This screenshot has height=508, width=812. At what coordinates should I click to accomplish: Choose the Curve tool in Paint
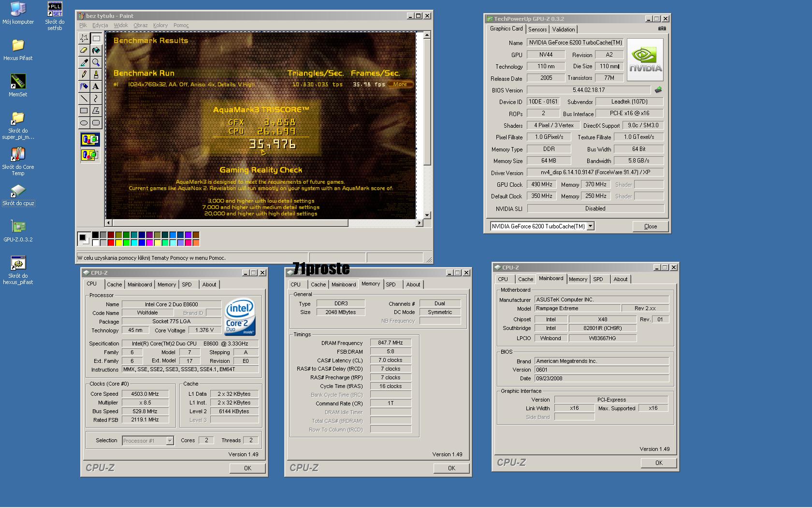96,98
